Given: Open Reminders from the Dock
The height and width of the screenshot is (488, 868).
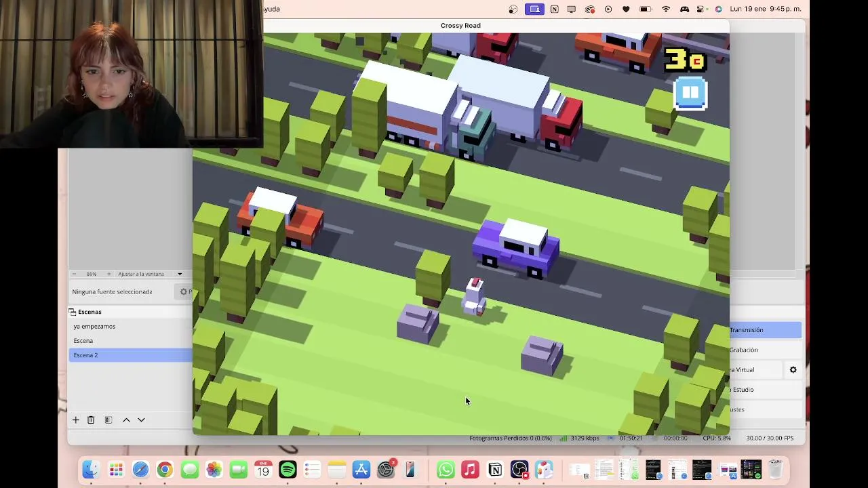Looking at the screenshot, I should click(x=312, y=470).
